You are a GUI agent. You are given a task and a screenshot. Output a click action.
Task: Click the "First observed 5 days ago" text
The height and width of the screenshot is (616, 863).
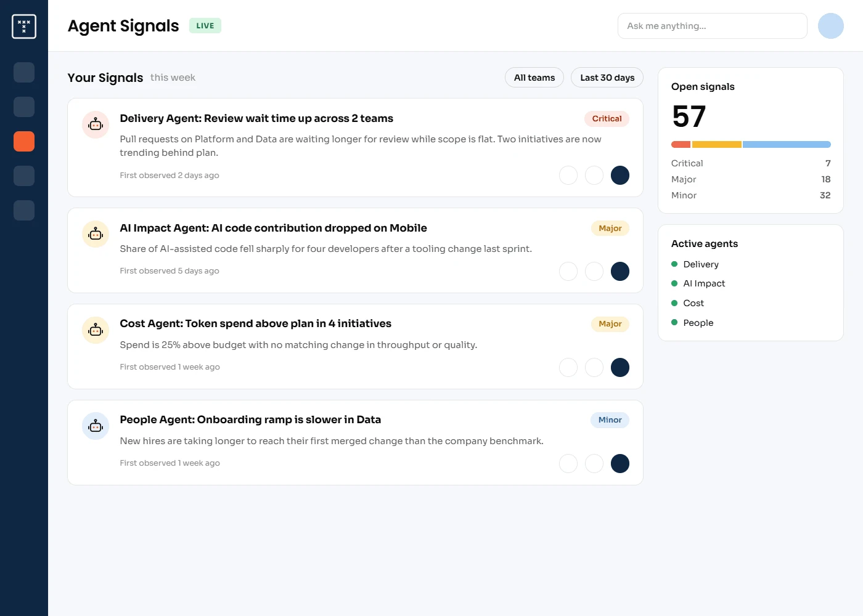coord(170,271)
